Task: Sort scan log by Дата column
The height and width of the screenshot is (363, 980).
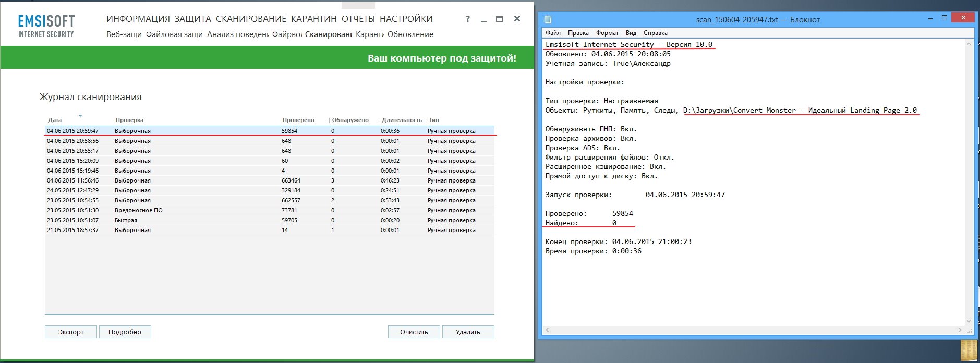Action: [x=55, y=120]
